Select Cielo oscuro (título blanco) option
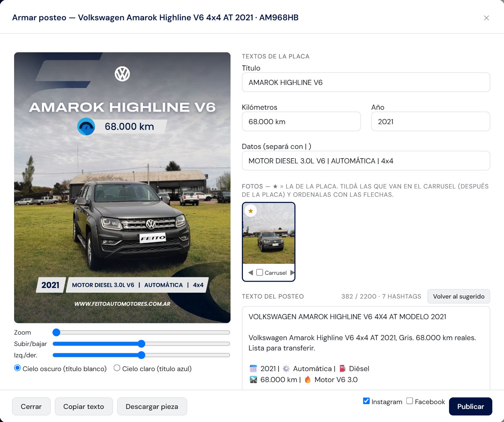504x422 pixels. 18,368
